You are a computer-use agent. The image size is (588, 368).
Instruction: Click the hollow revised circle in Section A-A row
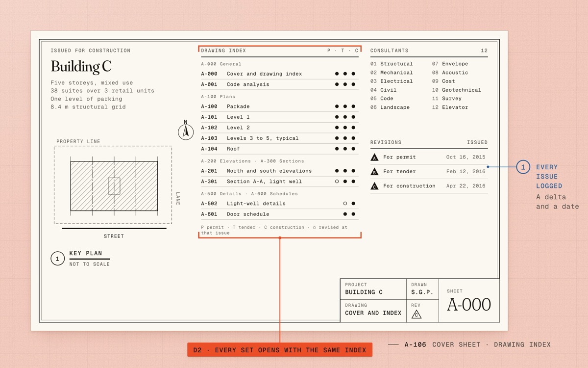337,182
